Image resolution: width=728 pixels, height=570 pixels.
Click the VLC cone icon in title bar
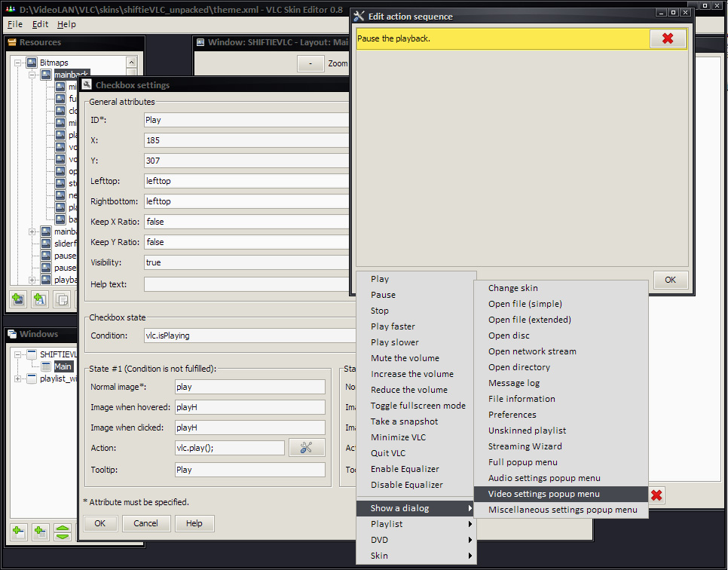click(x=11, y=9)
